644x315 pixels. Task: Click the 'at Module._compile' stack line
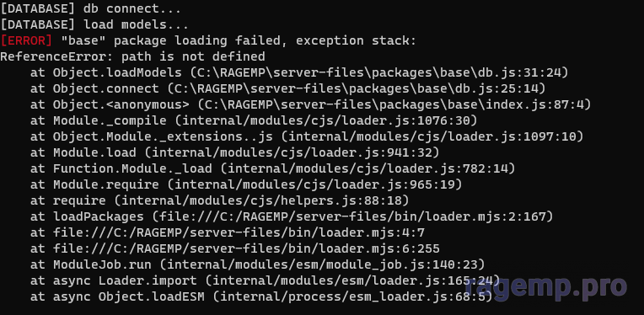[254, 120]
